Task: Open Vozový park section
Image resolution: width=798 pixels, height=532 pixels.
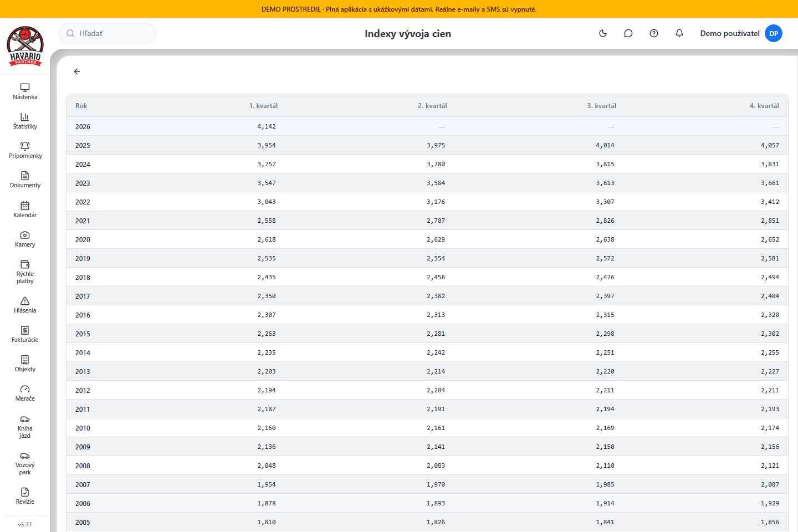Action: 25,463
